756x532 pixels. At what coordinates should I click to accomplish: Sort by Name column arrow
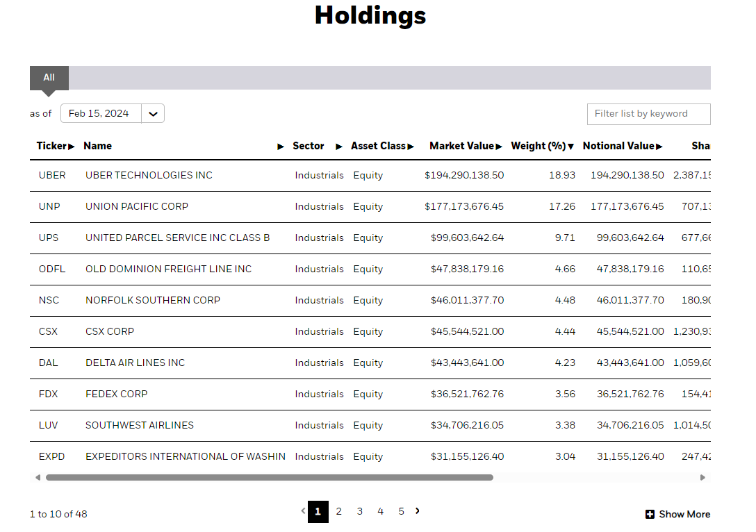[281, 147]
